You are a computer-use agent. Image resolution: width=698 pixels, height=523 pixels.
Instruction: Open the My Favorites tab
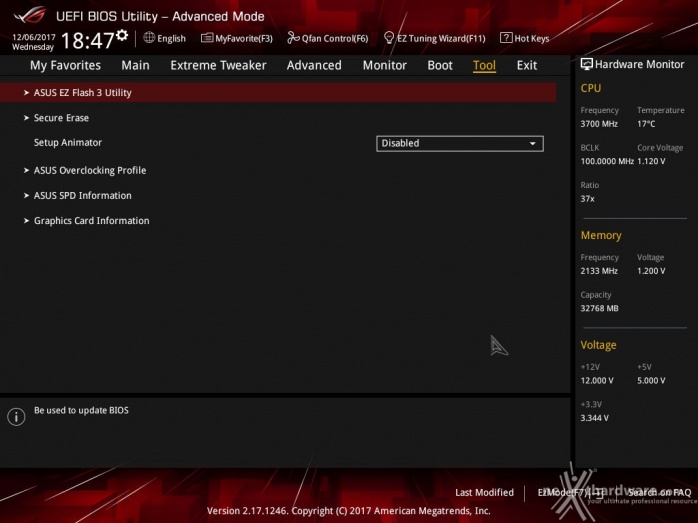coord(65,65)
